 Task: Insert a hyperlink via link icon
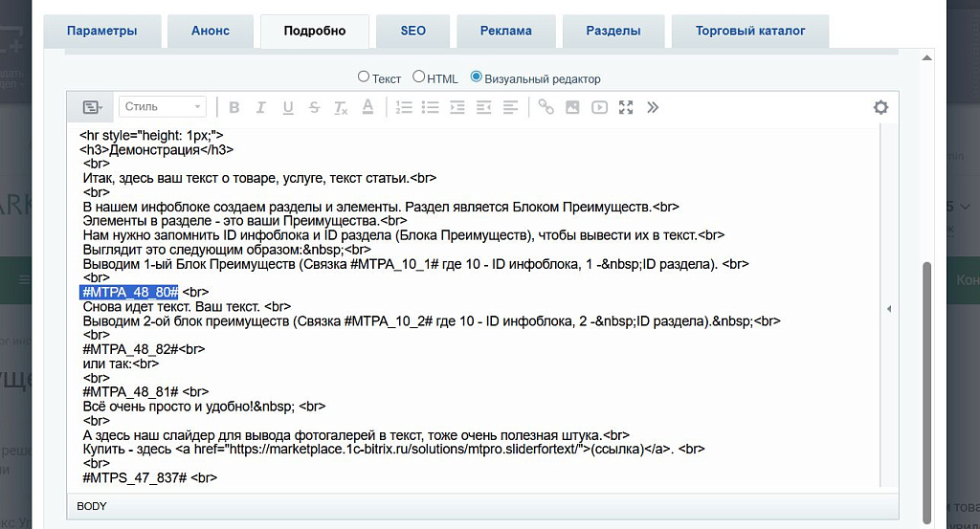(x=546, y=107)
